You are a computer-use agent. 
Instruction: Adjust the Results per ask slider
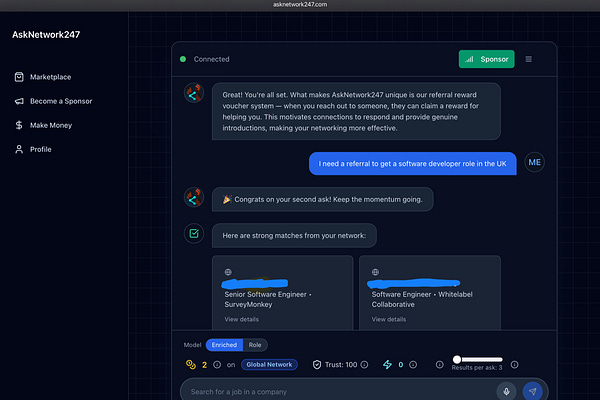pyautogui.click(x=477, y=359)
